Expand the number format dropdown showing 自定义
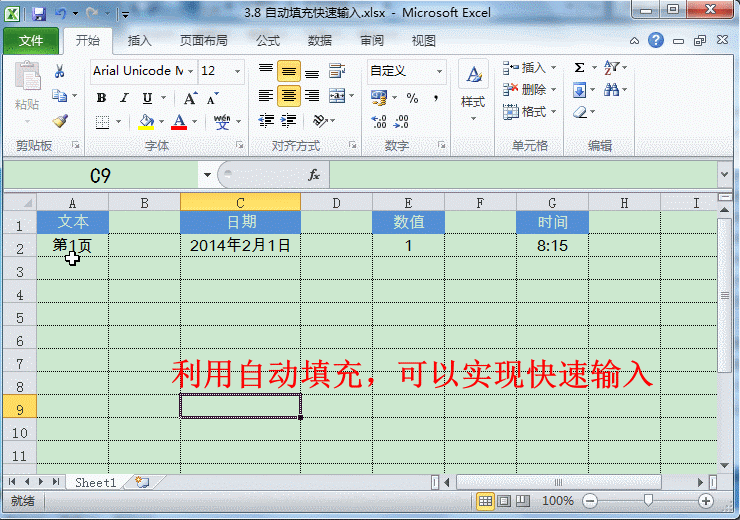The width and height of the screenshot is (740, 520). tap(439, 71)
